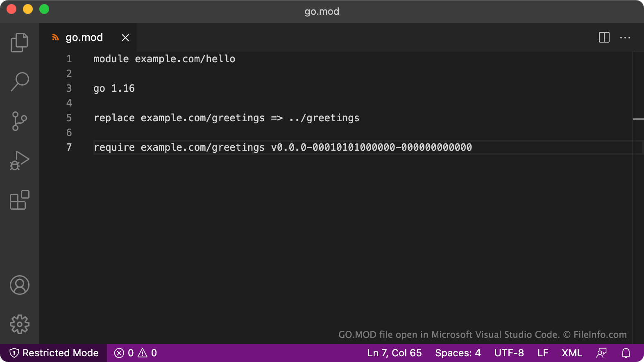Change the UTF-8 file encoding

point(509,353)
